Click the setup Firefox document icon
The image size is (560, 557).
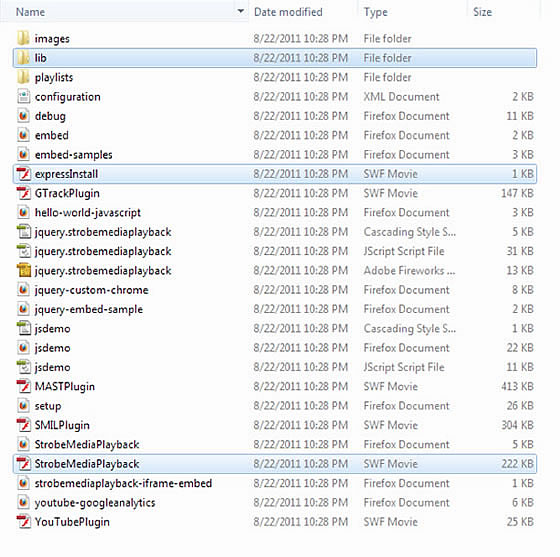24,406
